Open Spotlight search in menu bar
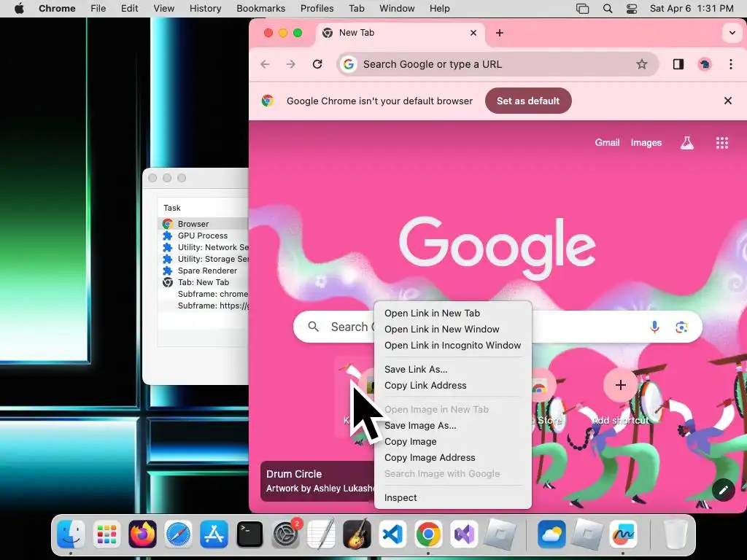 coord(608,9)
